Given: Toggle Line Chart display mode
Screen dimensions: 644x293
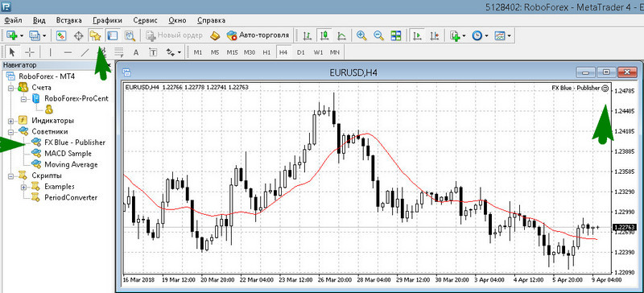Looking at the screenshot, I should click(341, 35).
